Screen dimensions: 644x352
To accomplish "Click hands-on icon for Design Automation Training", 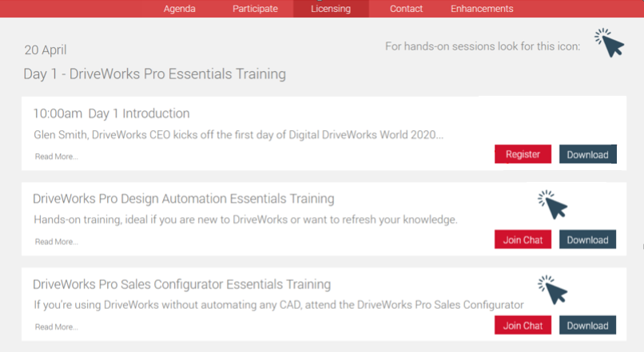I will pos(553,204).
